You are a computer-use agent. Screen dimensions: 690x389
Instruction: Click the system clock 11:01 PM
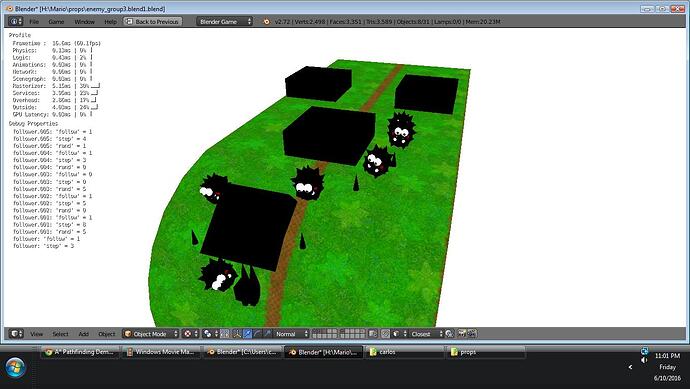click(668, 356)
